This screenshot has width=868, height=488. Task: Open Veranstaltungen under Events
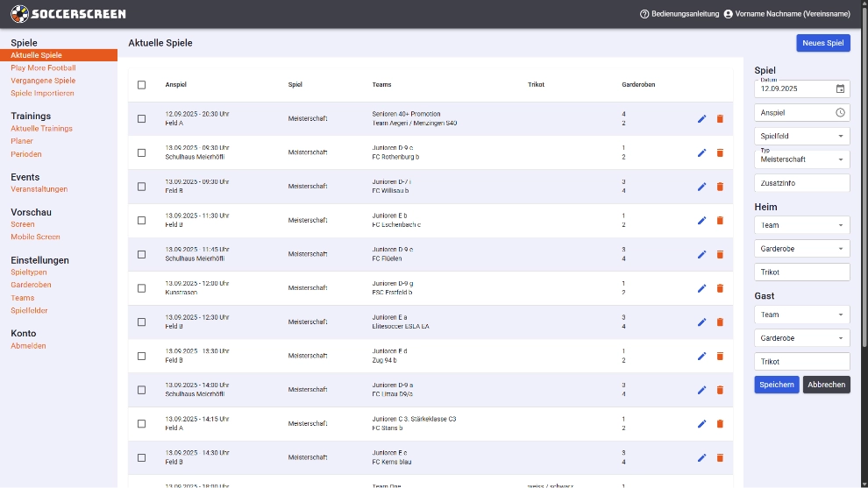tap(39, 189)
